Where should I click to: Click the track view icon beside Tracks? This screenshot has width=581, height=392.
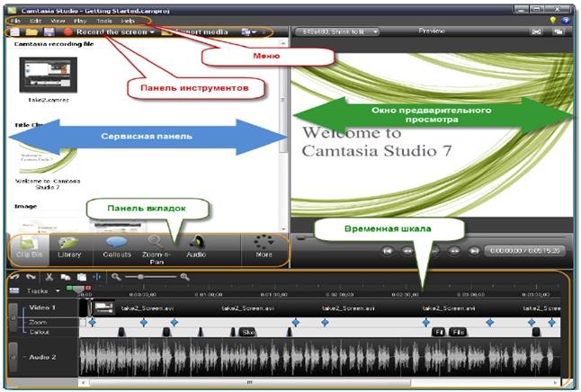coord(14,290)
